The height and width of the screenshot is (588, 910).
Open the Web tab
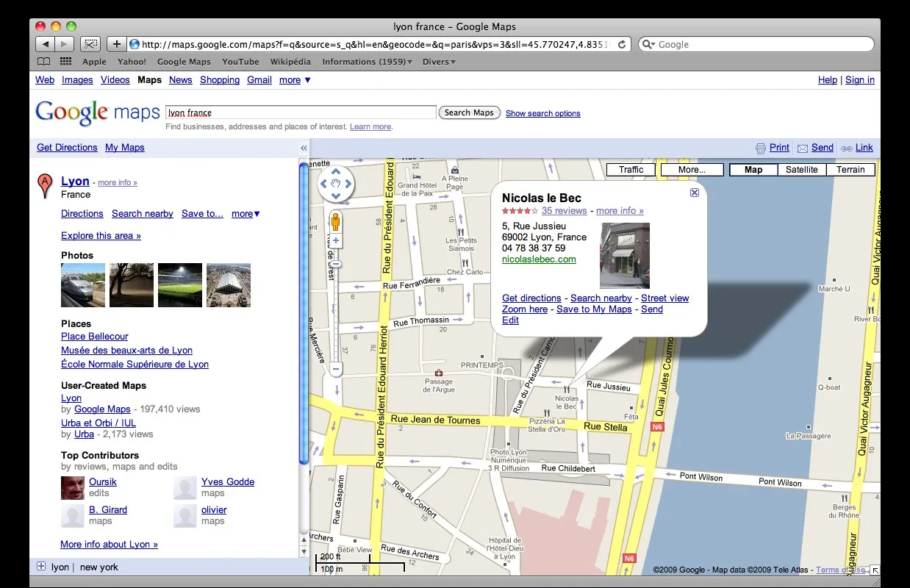tap(45, 80)
